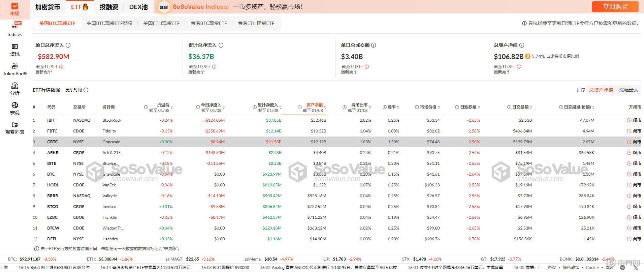Open the 隐私政策 footer link
The image size is (644, 272).
point(571,268)
